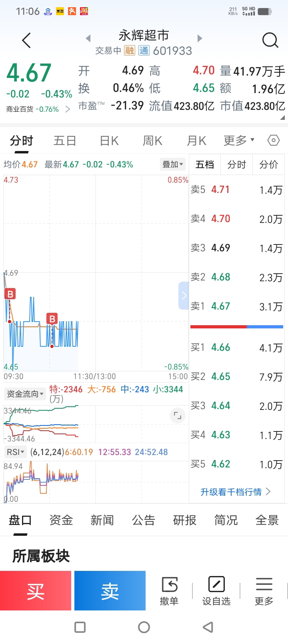Tap Android back navigation button
The width and height of the screenshot is (288, 644).
click(x=208, y=627)
